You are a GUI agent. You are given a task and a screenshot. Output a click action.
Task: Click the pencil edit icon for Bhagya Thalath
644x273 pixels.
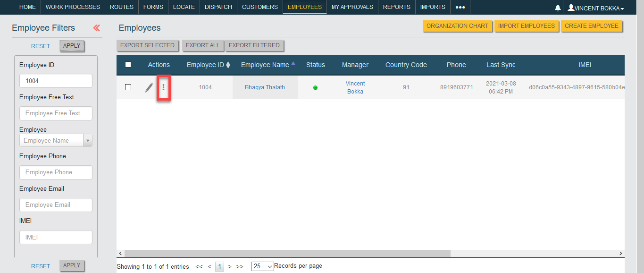coord(149,87)
